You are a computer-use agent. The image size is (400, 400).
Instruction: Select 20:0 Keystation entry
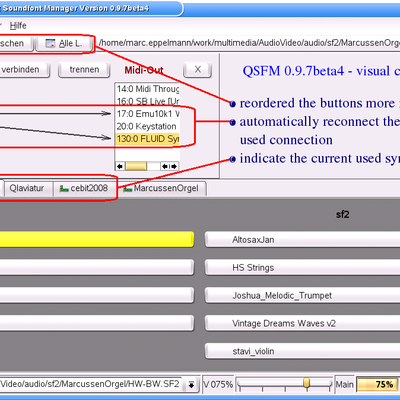[x=147, y=126]
